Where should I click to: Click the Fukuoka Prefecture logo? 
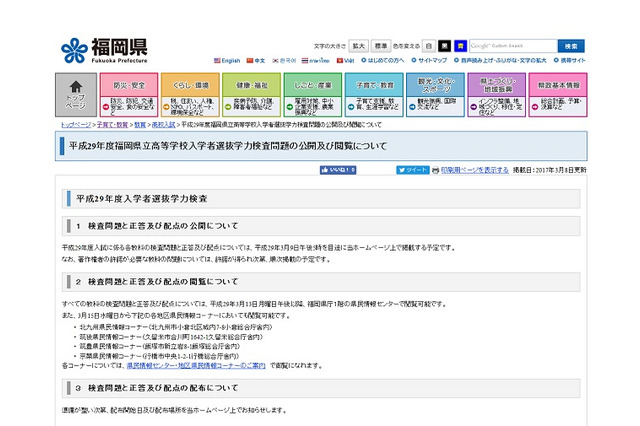point(104,51)
